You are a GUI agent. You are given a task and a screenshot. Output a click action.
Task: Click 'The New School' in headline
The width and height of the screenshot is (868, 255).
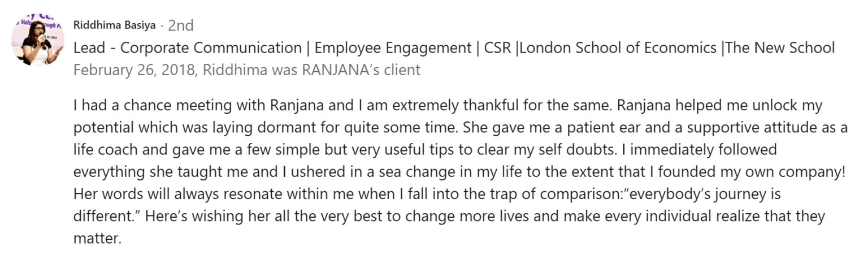[780, 48]
